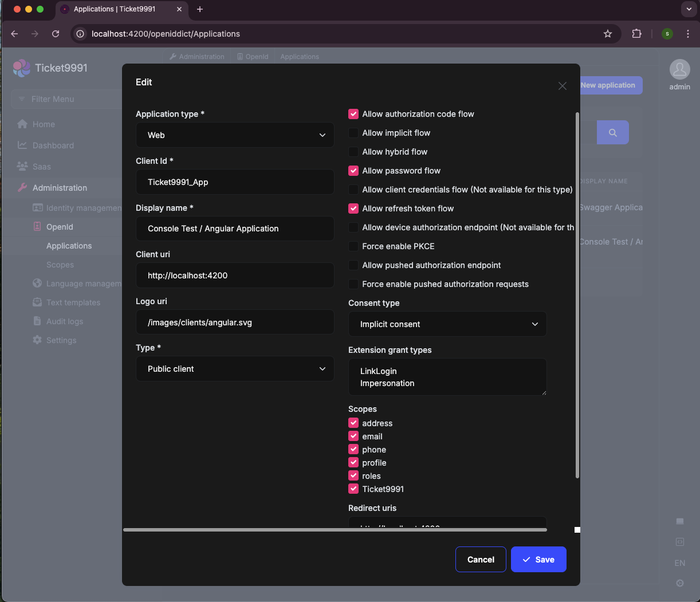
Task: Click the admin user avatar
Action: tap(679, 69)
